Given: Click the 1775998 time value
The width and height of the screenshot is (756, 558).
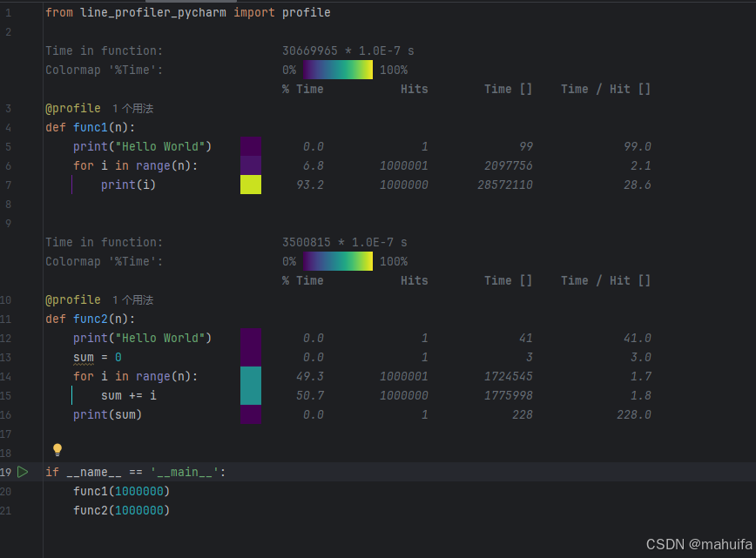Looking at the screenshot, I should point(509,395).
